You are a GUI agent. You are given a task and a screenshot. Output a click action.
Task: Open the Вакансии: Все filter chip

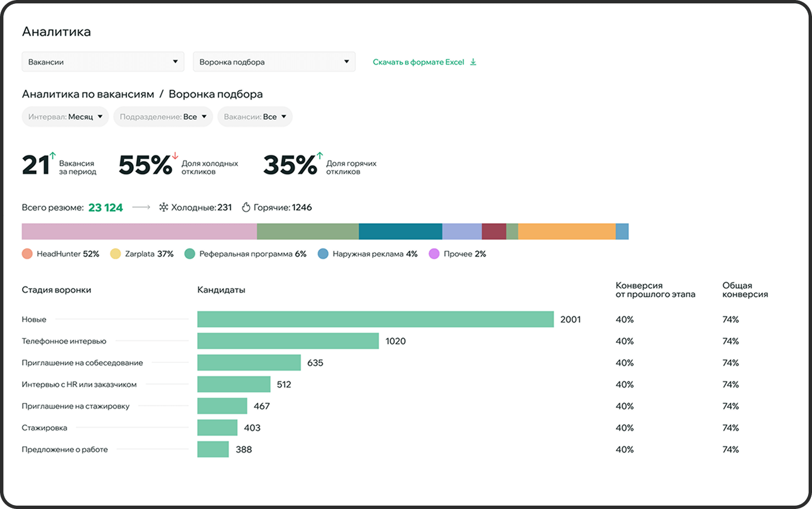click(255, 117)
